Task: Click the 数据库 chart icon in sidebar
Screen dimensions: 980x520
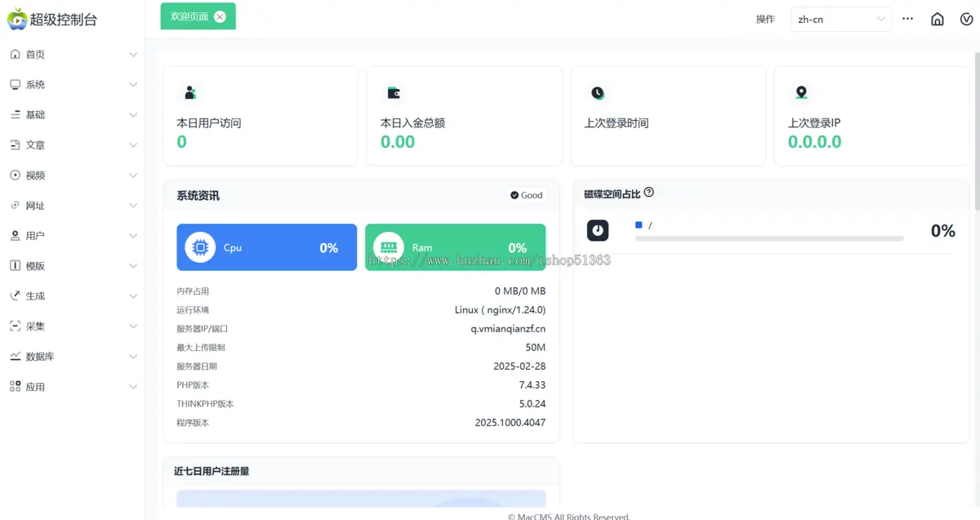Action: pos(15,357)
